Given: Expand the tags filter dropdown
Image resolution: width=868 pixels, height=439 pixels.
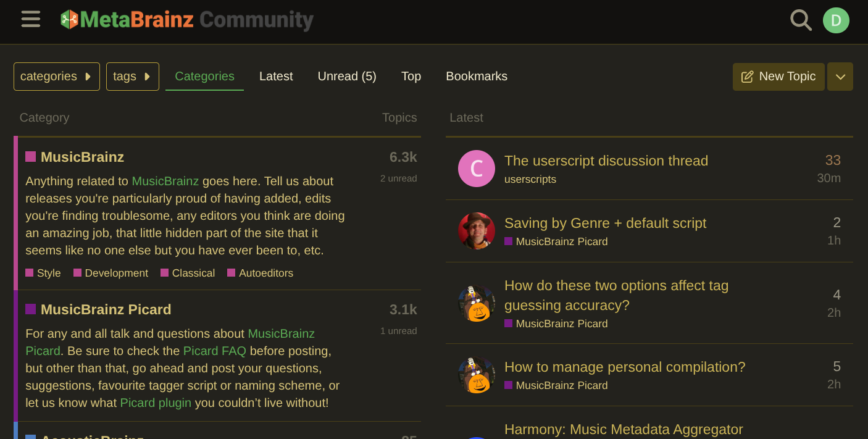Looking at the screenshot, I should coord(133,77).
